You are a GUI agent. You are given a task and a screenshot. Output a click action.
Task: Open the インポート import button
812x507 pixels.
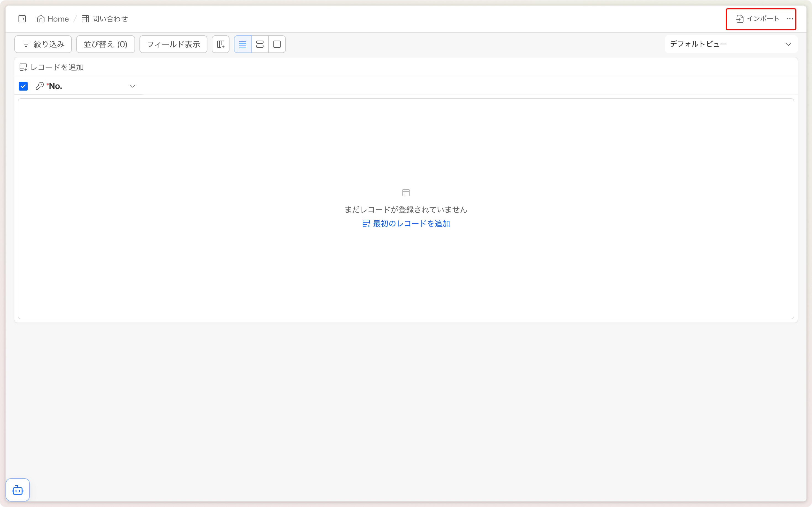pyautogui.click(x=757, y=19)
